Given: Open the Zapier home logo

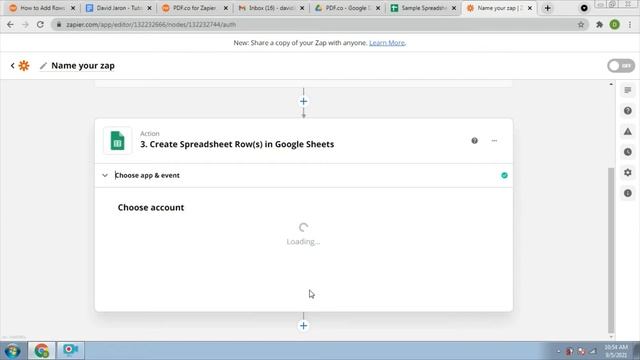Looking at the screenshot, I should [x=24, y=66].
